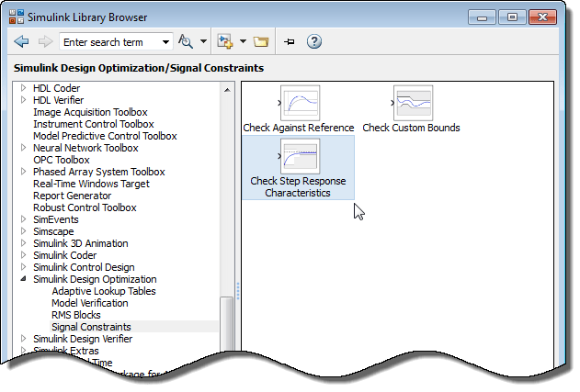Expand the Simulink Coder node
This screenshot has height=392, width=580.
coord(23,255)
